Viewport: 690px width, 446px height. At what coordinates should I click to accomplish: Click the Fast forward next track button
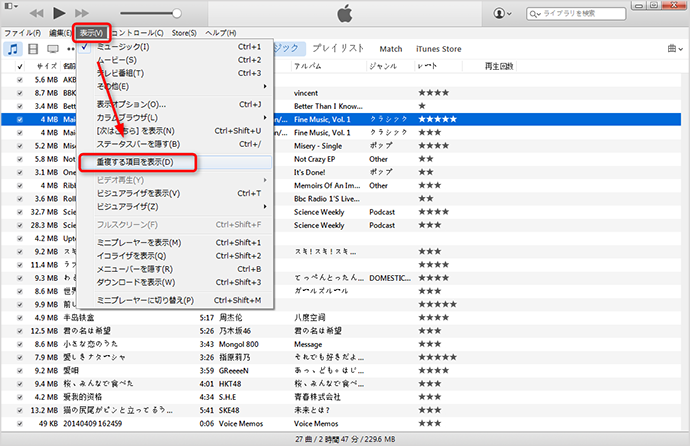[x=81, y=13]
